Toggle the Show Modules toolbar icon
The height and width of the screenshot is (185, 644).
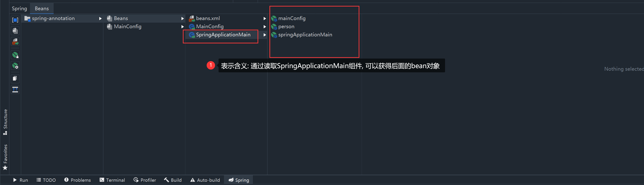point(15,20)
